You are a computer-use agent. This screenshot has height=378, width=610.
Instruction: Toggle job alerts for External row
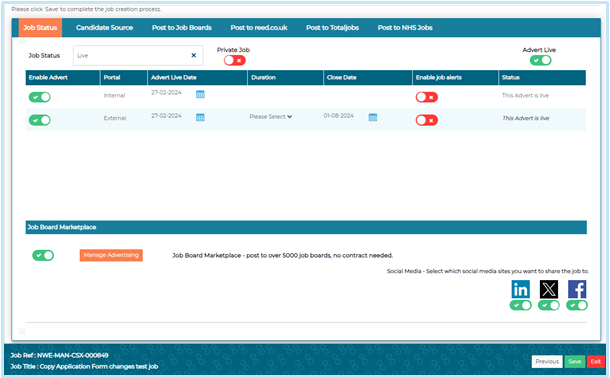(427, 120)
